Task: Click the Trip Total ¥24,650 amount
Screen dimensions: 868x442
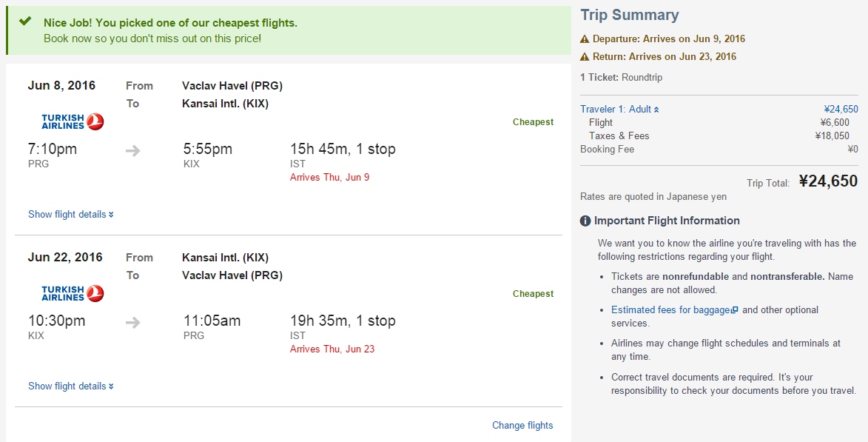Action: 828,181
